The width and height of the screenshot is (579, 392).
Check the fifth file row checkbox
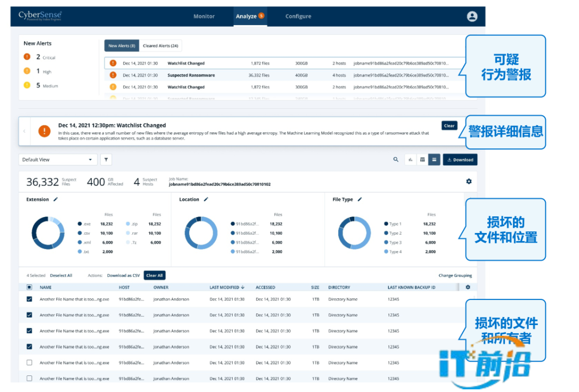tap(29, 363)
